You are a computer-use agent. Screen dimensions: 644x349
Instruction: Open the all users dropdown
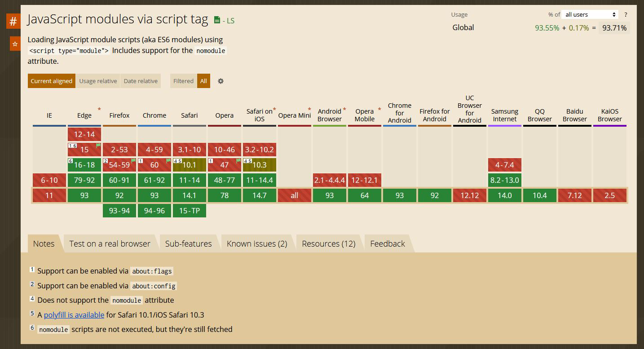click(590, 14)
